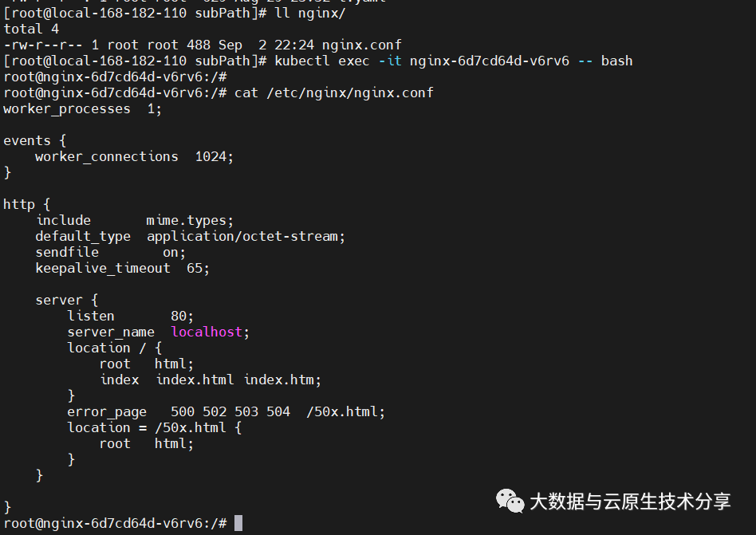Click the ll nginx/ command
The image size is (756, 535).
tap(310, 13)
